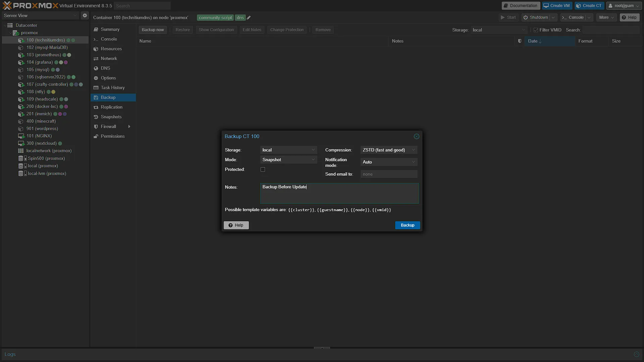Click container icon for 400 (minecraft)
The height and width of the screenshot is (362, 644).
point(21,121)
